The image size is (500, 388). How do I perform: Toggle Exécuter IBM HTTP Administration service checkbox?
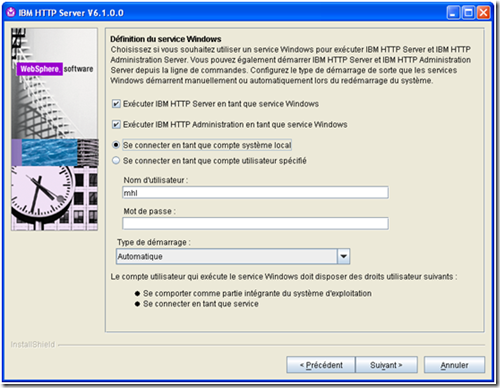click(116, 125)
